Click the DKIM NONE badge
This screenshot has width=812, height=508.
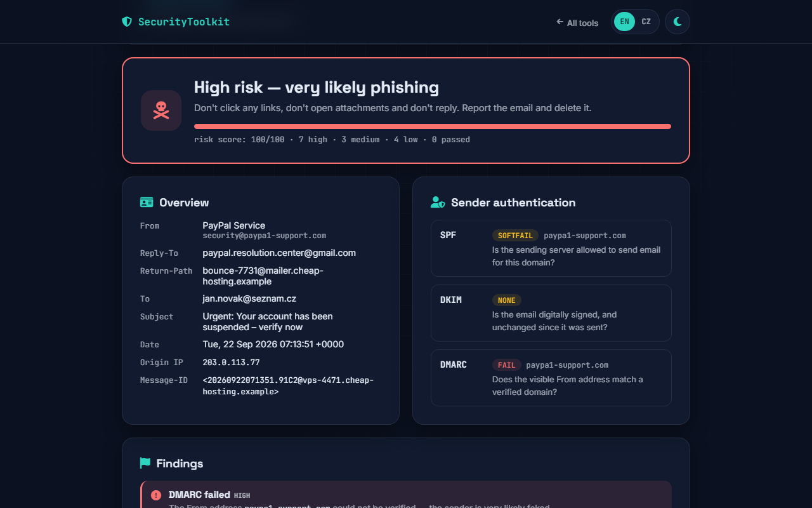[x=507, y=300]
